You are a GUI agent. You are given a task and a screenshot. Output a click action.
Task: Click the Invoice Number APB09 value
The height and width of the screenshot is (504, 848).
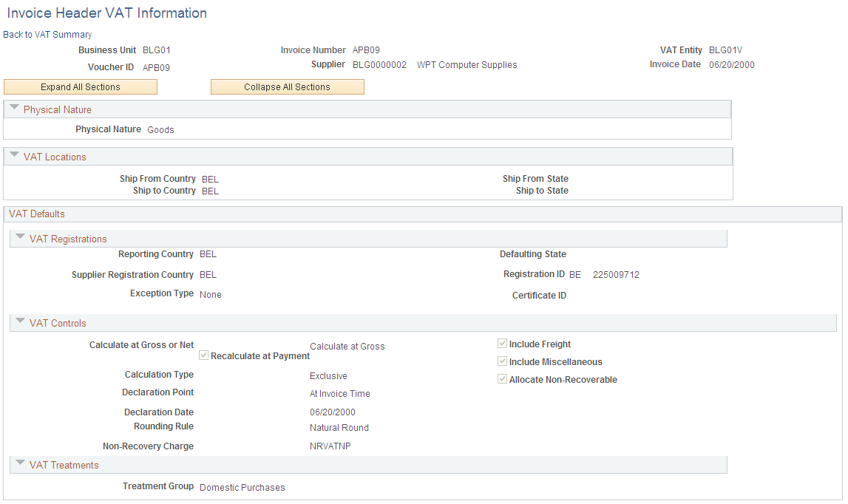366,50
